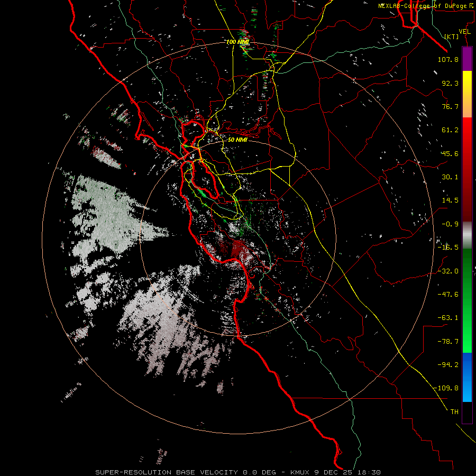Select the -47.6 scale value
476x476 pixels.
(448, 295)
